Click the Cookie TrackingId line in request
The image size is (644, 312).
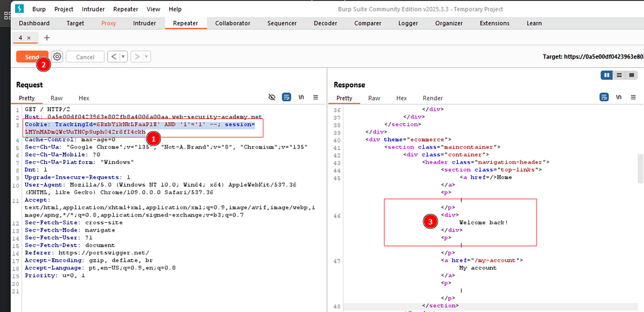[x=140, y=128]
